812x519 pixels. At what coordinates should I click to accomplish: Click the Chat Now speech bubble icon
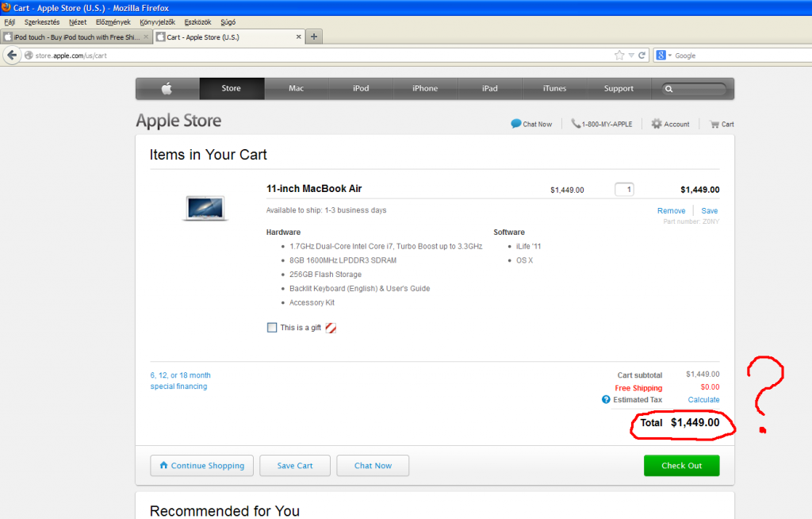[515, 123]
